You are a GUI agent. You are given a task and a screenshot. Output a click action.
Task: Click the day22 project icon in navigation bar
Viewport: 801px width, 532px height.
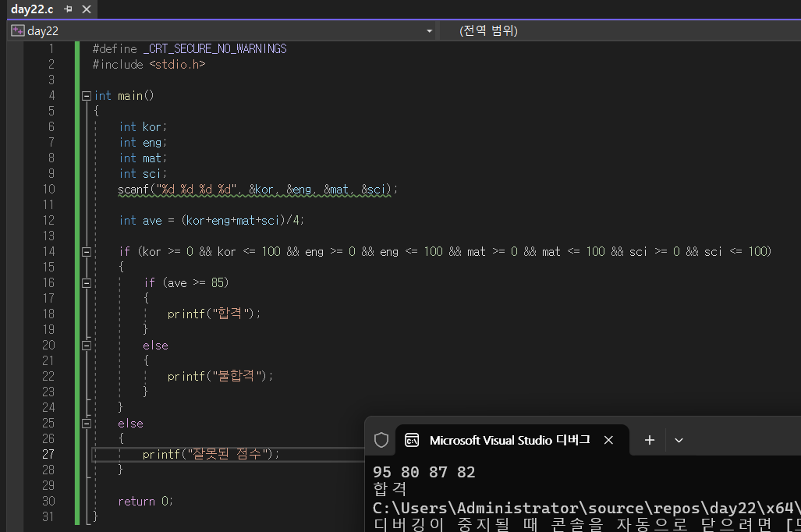point(18,30)
